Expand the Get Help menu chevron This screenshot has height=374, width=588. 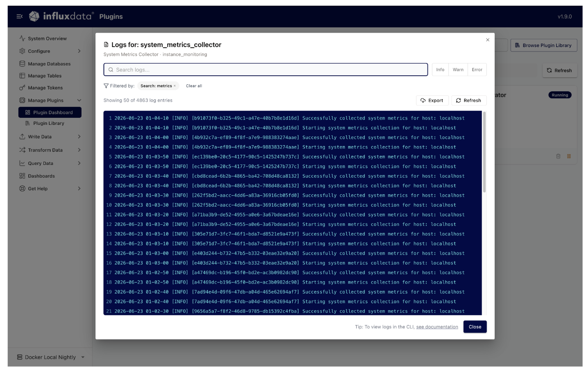(x=79, y=189)
